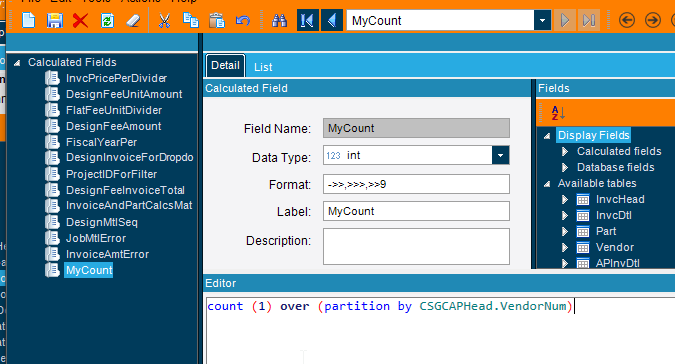Sort fields alphabetically with A-Z icon
Screen dimensions: 675x364
558,113
